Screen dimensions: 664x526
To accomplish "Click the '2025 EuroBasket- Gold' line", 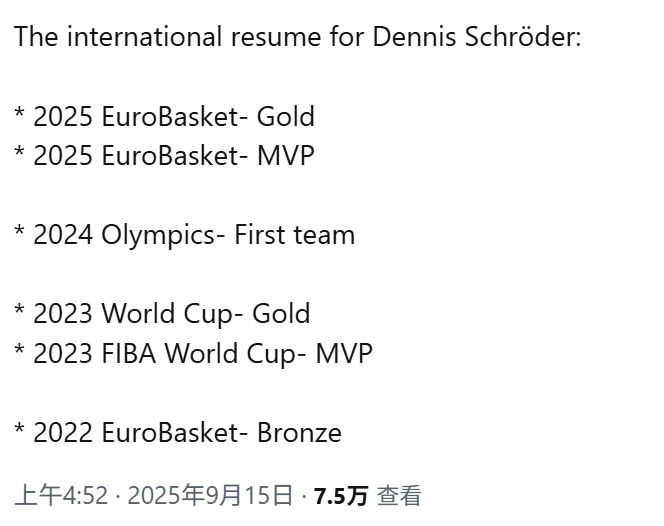I will 164,116.
